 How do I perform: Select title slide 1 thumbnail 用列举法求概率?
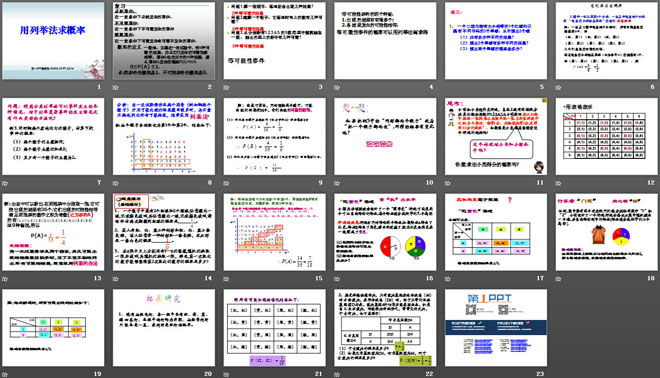[x=53, y=40]
